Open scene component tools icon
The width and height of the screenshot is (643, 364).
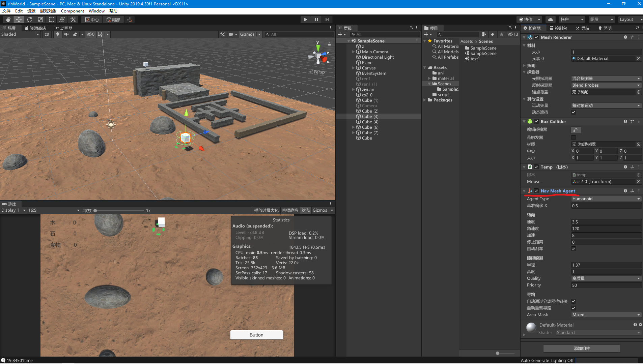(x=222, y=34)
